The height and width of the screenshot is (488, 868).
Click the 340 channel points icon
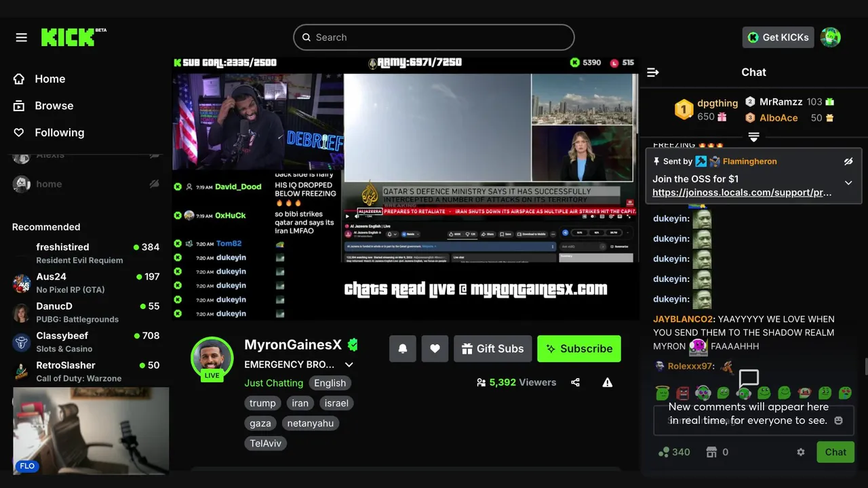coord(664,452)
